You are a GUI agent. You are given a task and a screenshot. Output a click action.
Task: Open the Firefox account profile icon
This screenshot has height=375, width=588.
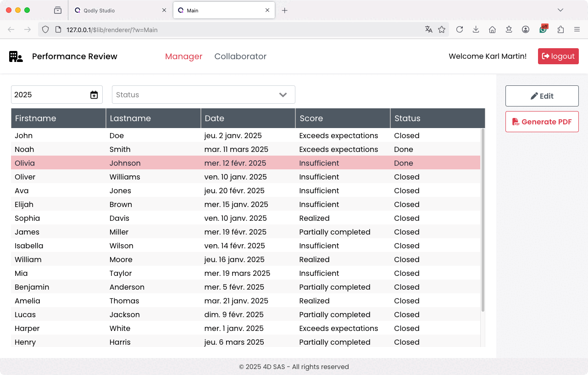coord(526,29)
